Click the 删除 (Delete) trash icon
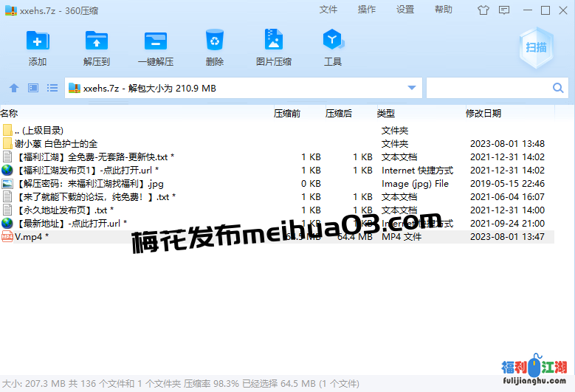Viewport: 575px width, 392px height. [215, 40]
